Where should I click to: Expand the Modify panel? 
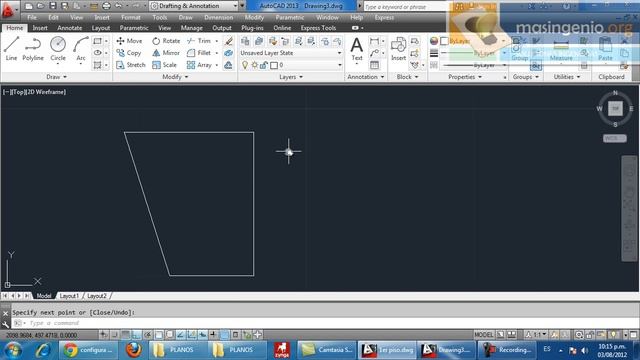[x=176, y=77]
